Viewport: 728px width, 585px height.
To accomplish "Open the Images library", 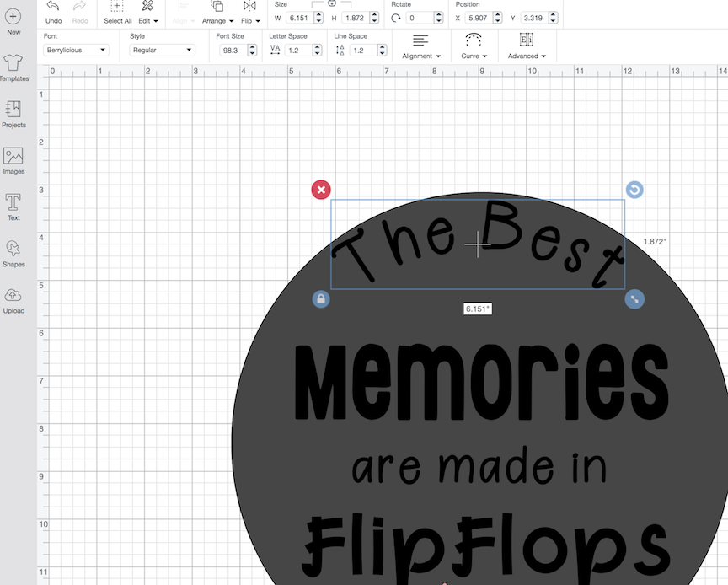I will pyautogui.click(x=13, y=161).
